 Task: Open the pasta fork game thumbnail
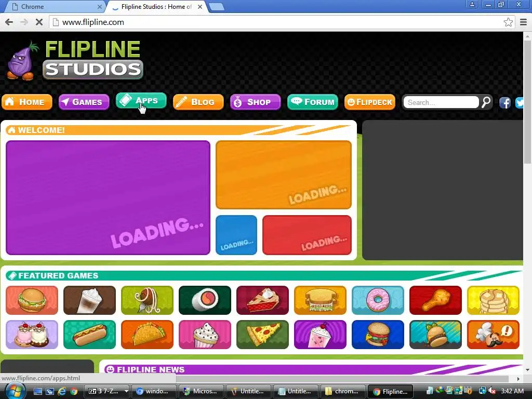(x=147, y=300)
